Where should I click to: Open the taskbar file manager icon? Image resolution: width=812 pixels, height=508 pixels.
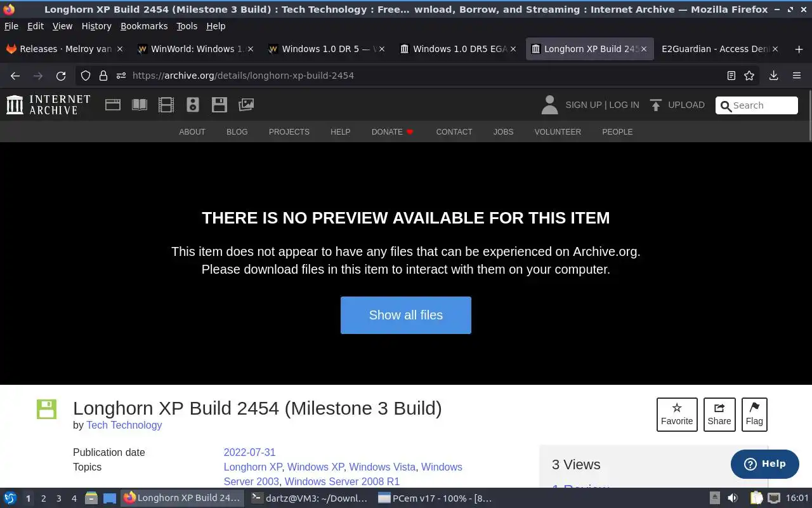point(91,498)
